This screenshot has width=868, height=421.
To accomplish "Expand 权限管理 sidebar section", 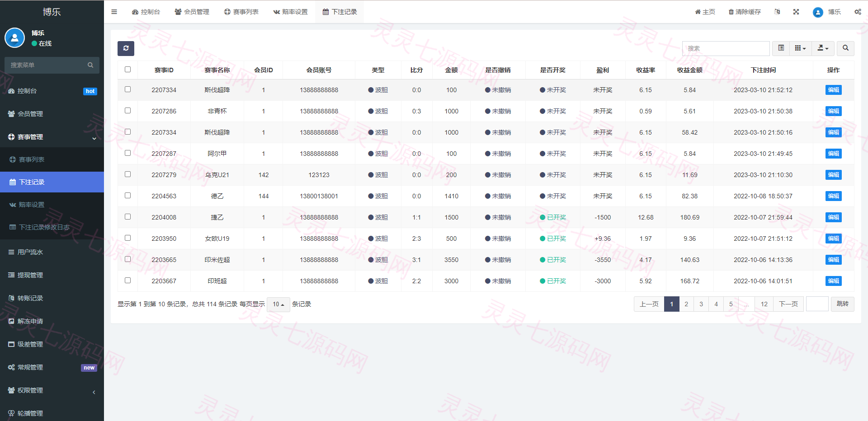I will point(52,390).
